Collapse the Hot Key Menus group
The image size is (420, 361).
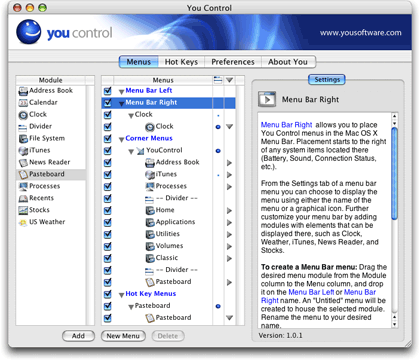tap(122, 295)
